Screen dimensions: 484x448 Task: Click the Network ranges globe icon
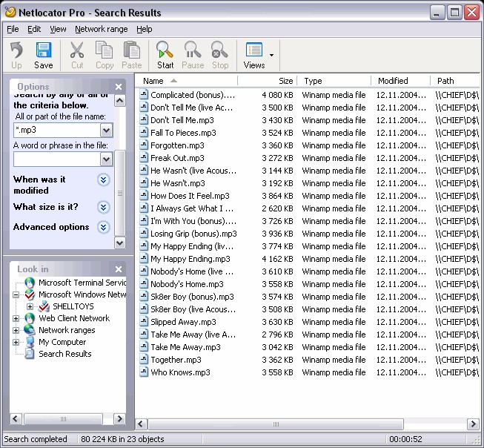coord(30,330)
